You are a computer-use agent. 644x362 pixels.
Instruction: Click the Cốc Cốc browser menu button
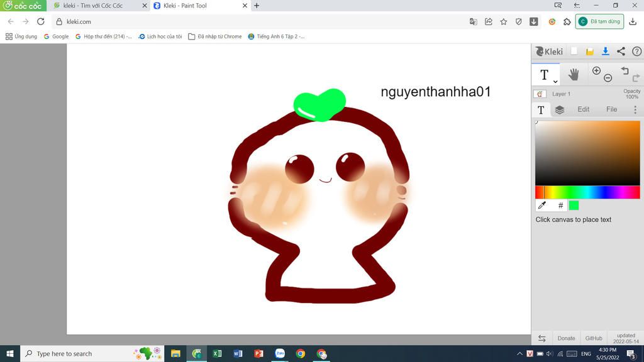(x=23, y=6)
